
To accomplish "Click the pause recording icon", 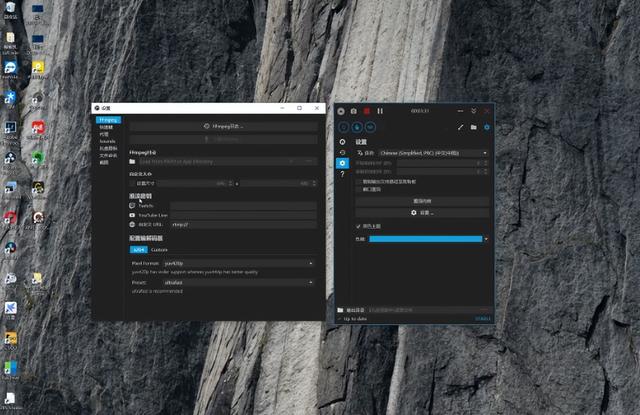I will [x=380, y=111].
